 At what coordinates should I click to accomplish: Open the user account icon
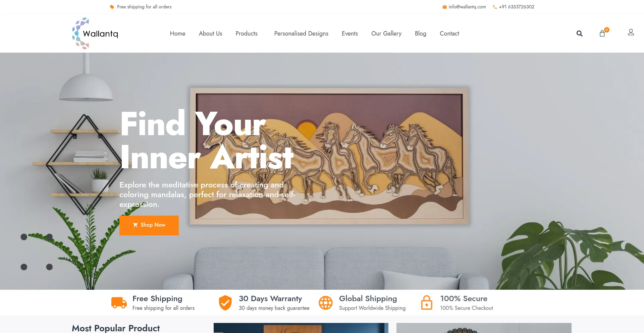click(631, 32)
